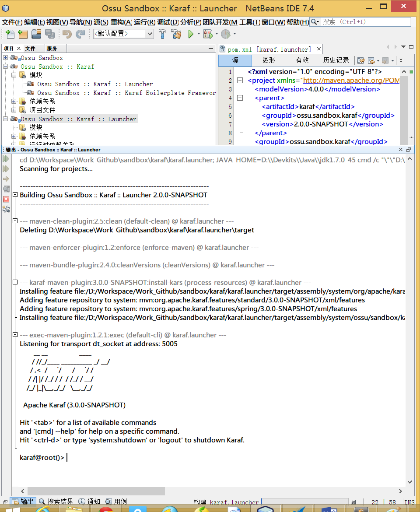Open the 重构(A) menu
The width and height of the screenshot is (420, 512).
coord(121,22)
